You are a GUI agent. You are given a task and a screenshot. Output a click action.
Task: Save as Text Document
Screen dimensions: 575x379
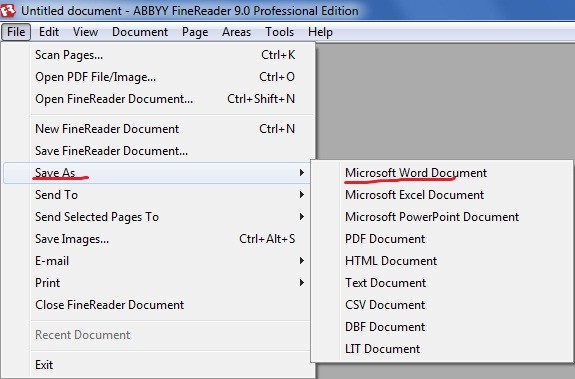coord(442,283)
